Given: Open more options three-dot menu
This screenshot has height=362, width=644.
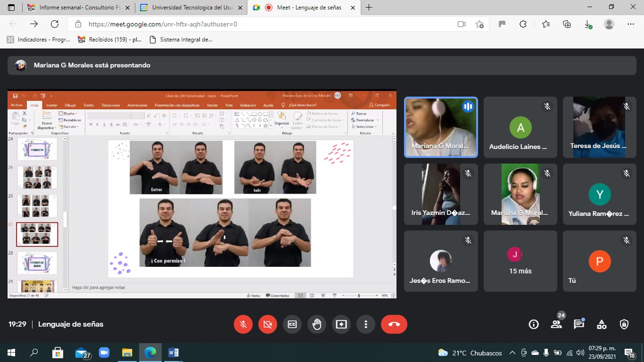Looking at the screenshot, I should [366, 324].
